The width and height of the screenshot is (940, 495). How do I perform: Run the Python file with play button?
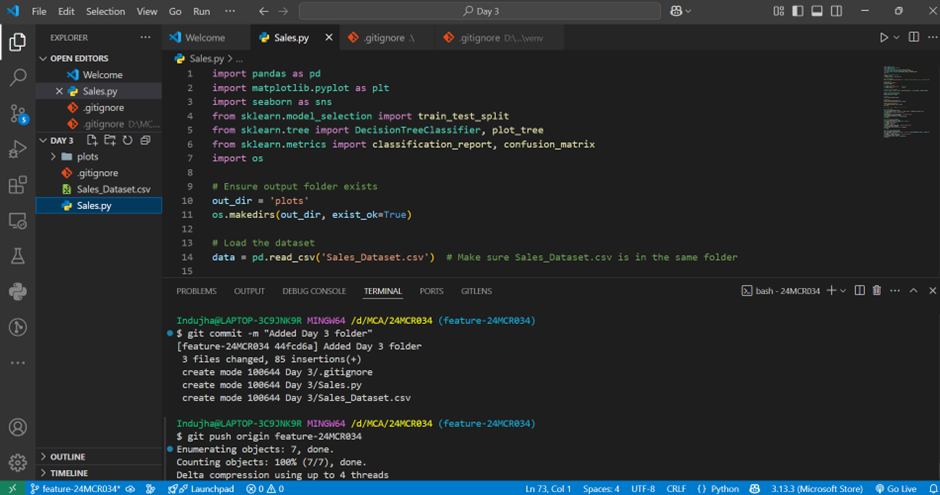(x=884, y=37)
